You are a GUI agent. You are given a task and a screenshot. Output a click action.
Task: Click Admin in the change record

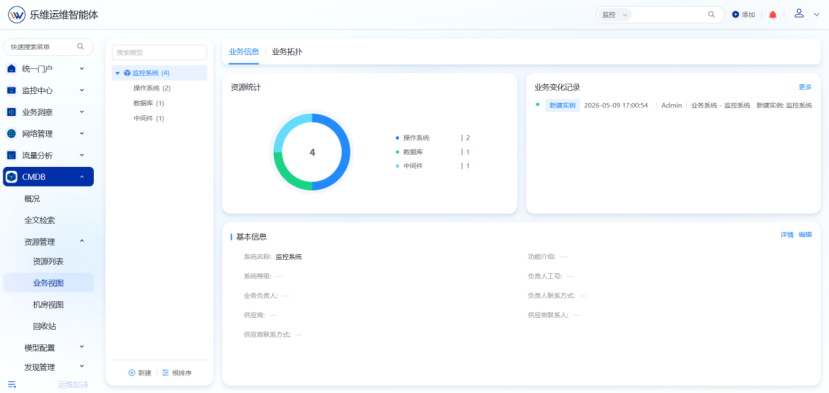(x=671, y=105)
